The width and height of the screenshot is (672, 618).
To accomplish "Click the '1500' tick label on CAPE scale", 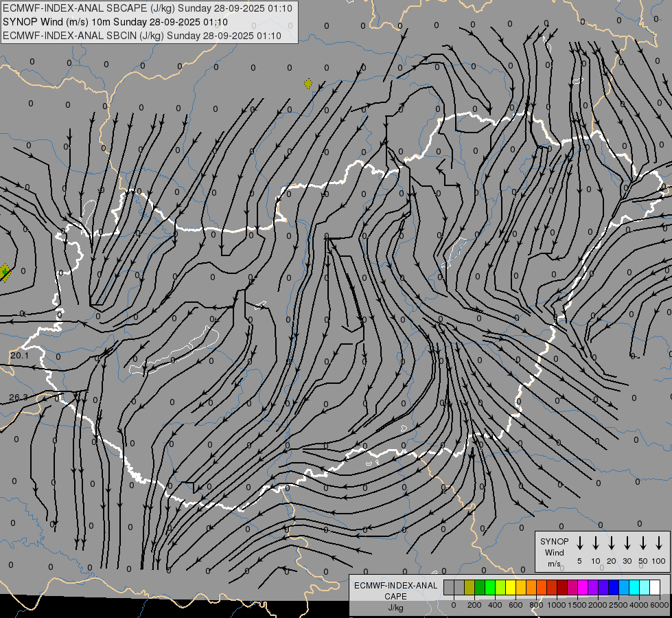I will (577, 605).
